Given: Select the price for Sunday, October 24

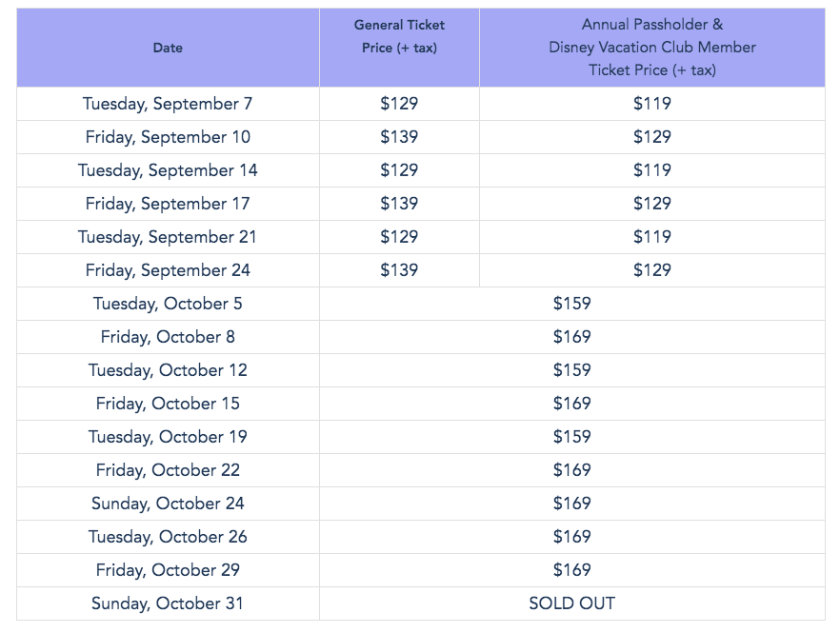Looking at the screenshot, I should point(571,504).
